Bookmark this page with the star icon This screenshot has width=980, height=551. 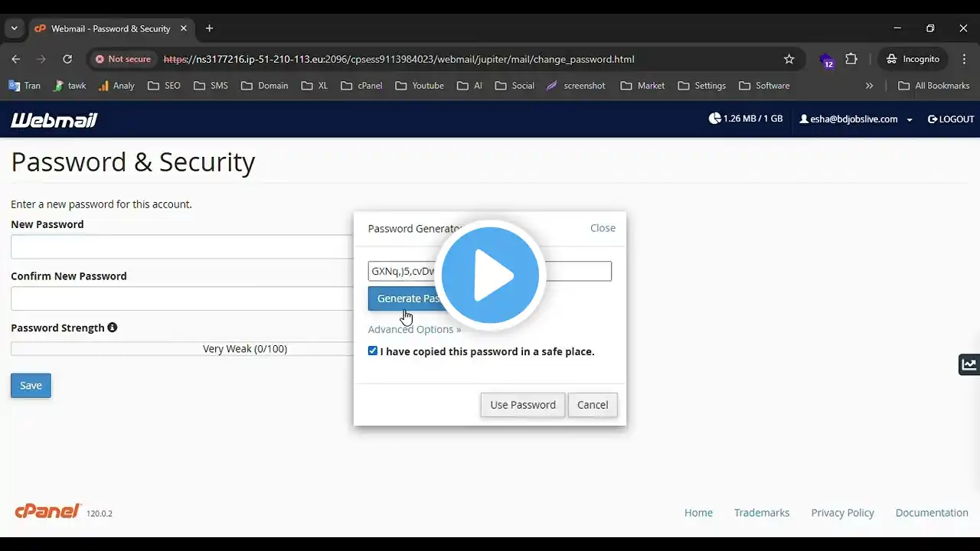pyautogui.click(x=789, y=59)
